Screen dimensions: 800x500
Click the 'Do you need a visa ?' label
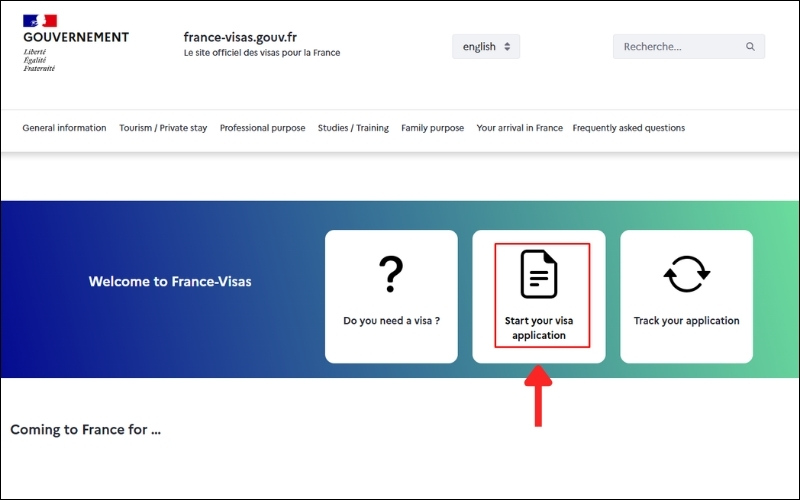click(x=391, y=321)
